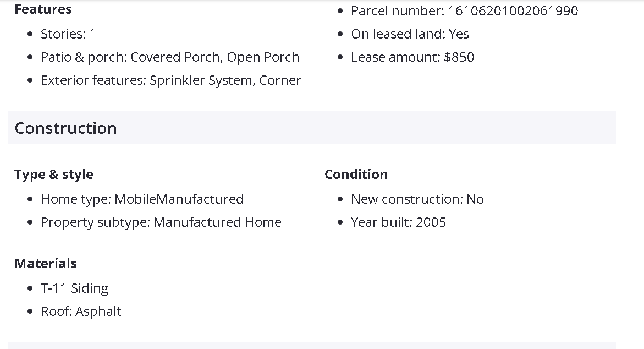
Task: Select the "On leased land: Yes" item
Action: point(410,34)
